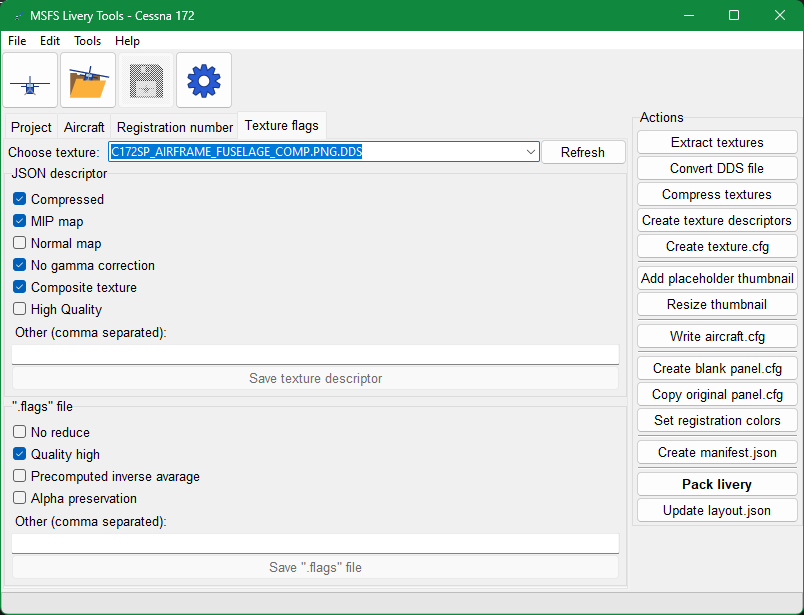The width and height of the screenshot is (804, 615).
Task: Click the .flags file Other text field
Action: 315,543
